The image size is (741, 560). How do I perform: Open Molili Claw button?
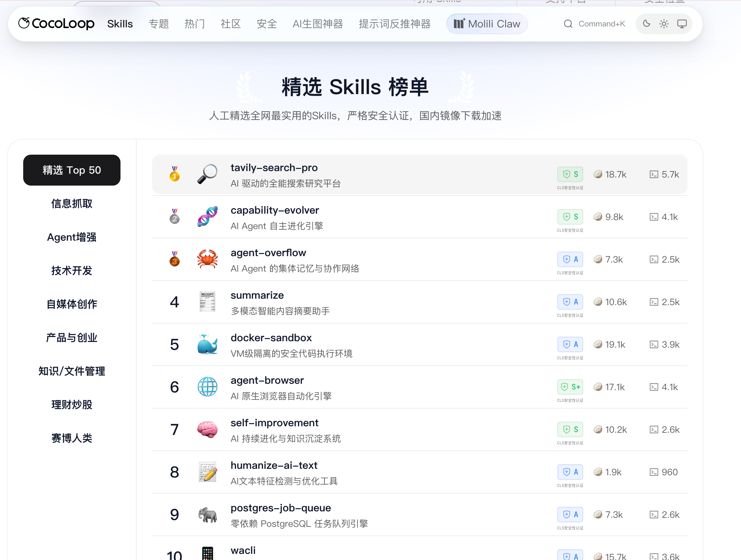click(x=487, y=24)
